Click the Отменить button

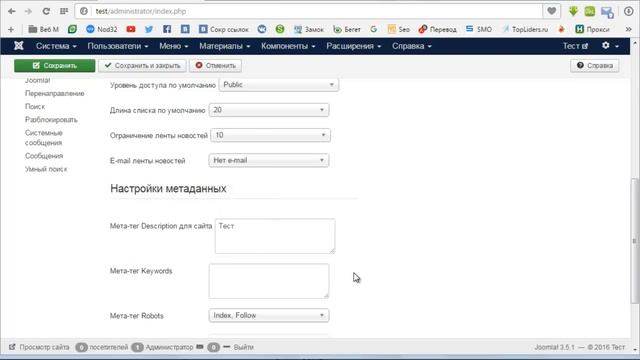[215, 65]
